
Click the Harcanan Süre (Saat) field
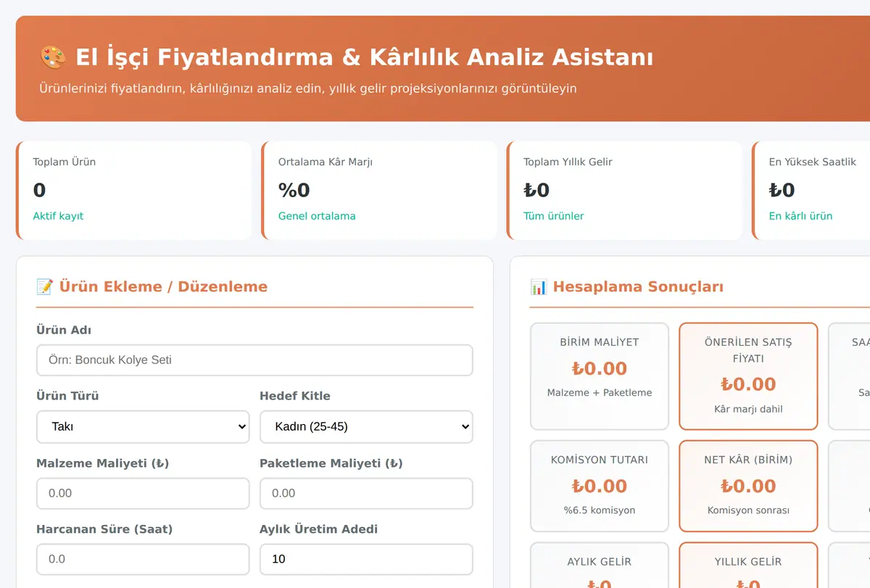tap(143, 559)
